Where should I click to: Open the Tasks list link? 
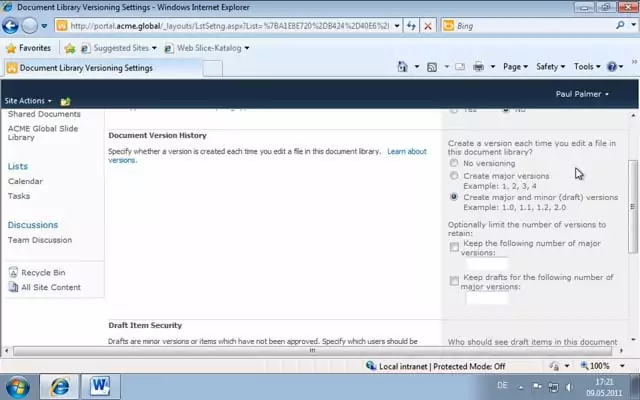[19, 196]
